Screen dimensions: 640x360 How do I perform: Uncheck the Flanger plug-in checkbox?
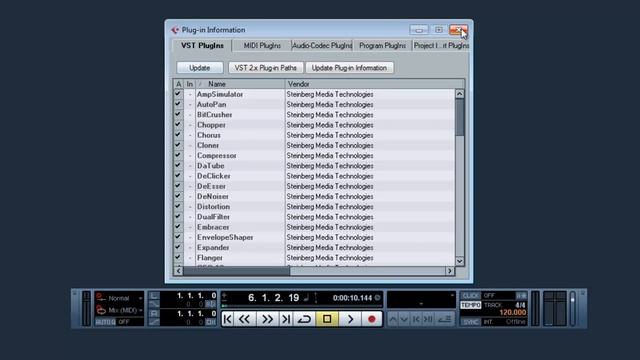[x=178, y=257]
